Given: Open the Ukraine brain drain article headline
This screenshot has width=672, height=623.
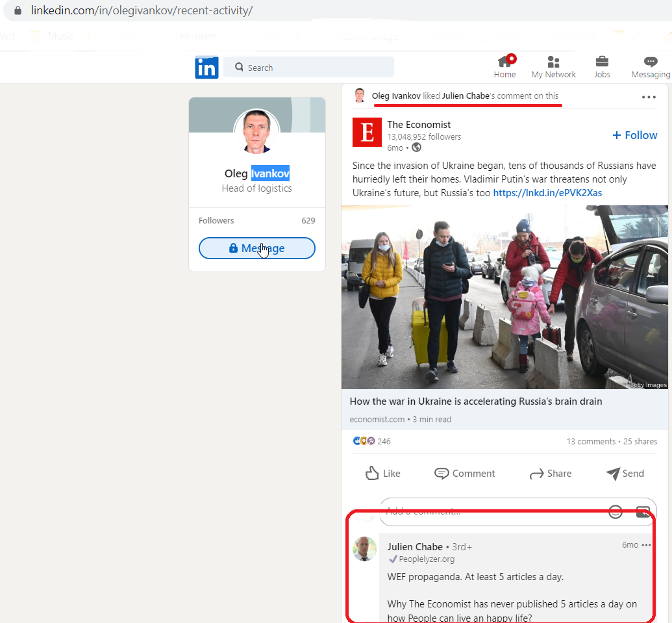Looking at the screenshot, I should pyautogui.click(x=476, y=401).
